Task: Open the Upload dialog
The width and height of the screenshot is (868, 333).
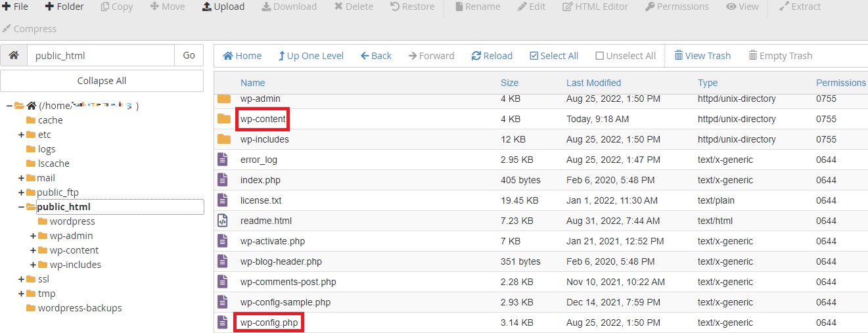Action: 223,7
